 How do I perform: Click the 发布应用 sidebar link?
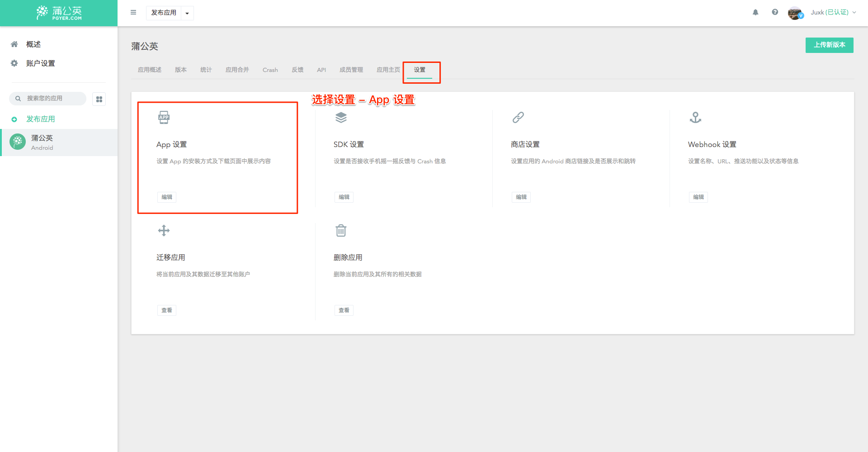[x=41, y=119]
